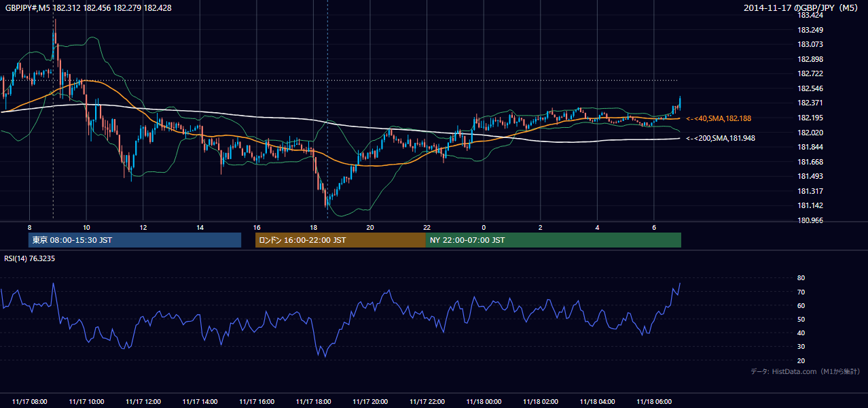Click hour label 22 under price chart
This screenshot has width=868, height=408.
click(427, 227)
